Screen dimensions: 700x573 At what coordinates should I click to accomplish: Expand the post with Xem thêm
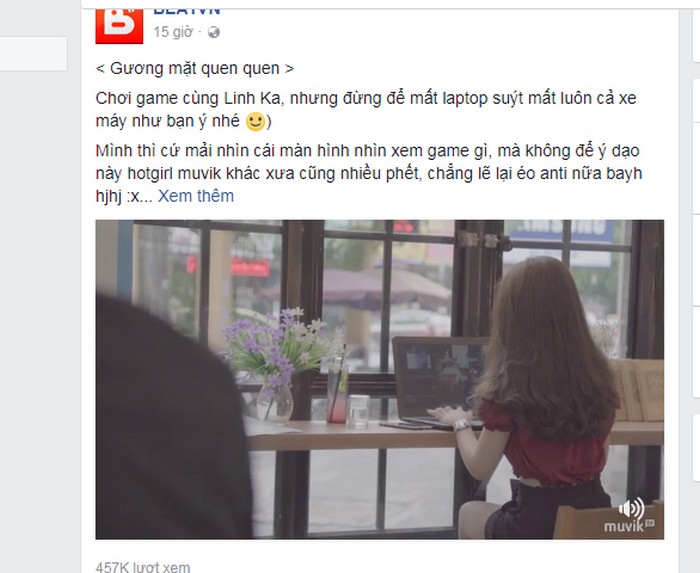[x=196, y=196]
